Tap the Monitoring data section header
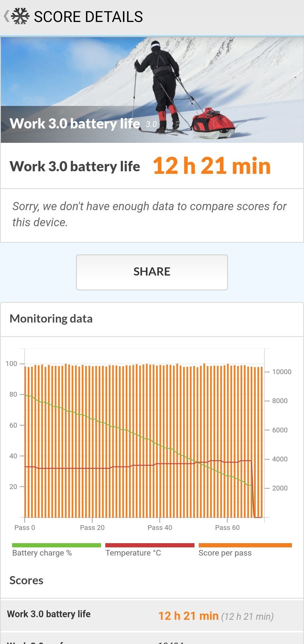The width and height of the screenshot is (304, 644). pyautogui.click(x=51, y=319)
